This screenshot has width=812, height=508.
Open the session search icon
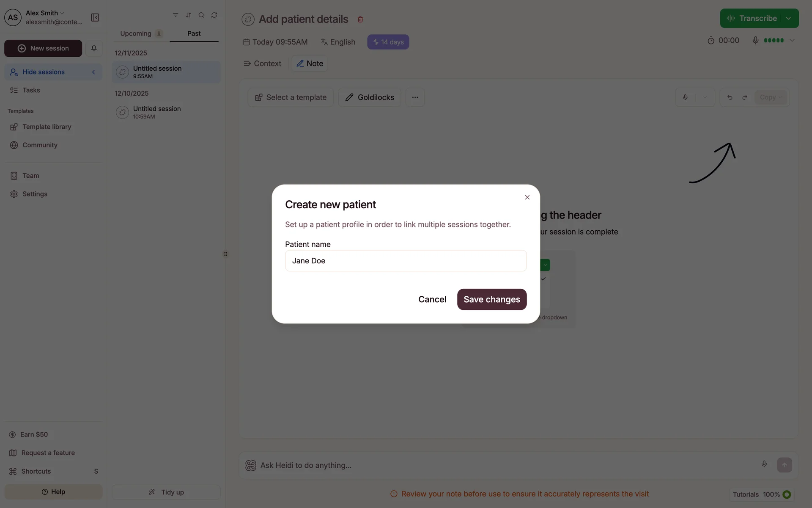tap(201, 15)
